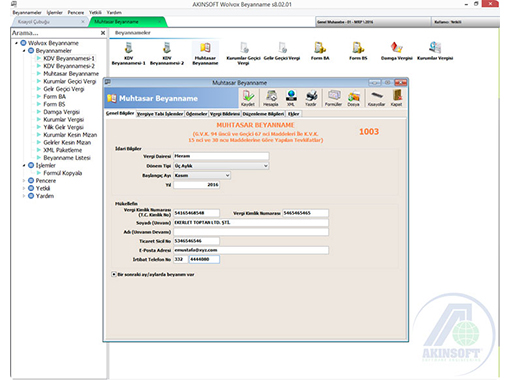Open the Dosya icon
Image resolution: width=510 pixels, height=380 pixels.
coord(354,98)
